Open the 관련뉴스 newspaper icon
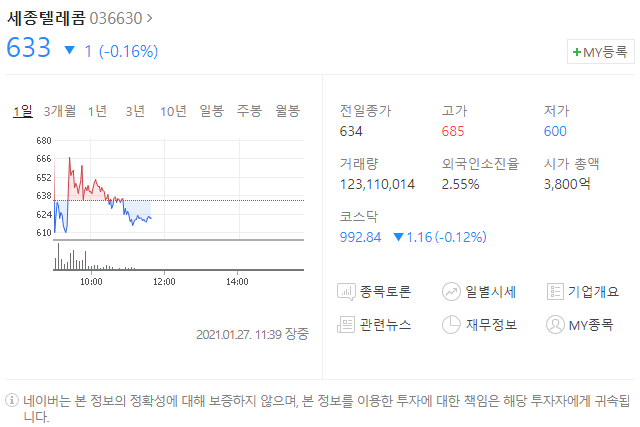Screen dimensions: 640x427 [x=346, y=325]
